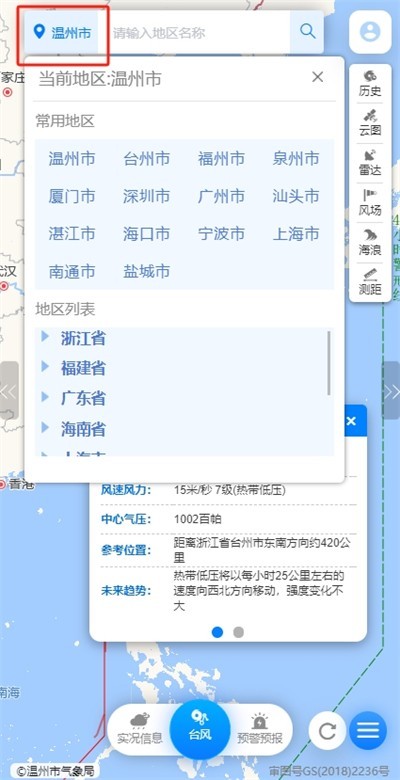Switch to 实况信息 tab

[x=140, y=729]
